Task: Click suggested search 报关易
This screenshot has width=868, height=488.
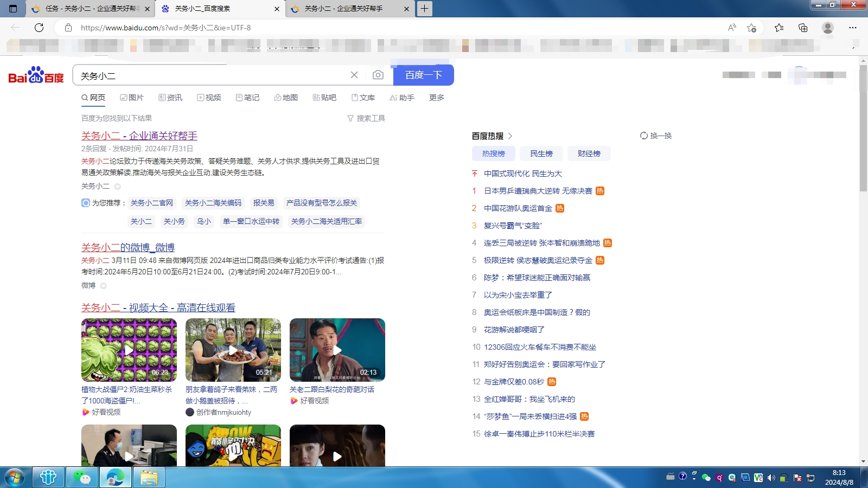Action: tap(264, 203)
